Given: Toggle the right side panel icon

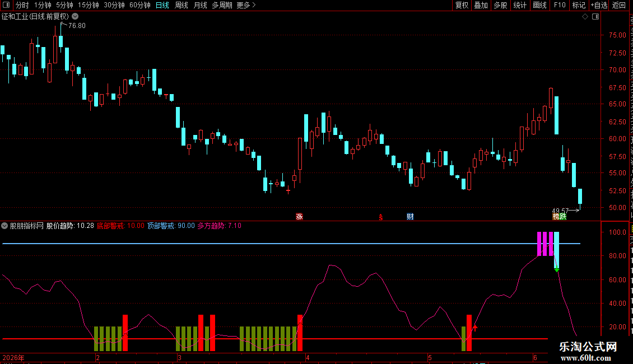Looking at the screenshot, I should click(x=595, y=17).
